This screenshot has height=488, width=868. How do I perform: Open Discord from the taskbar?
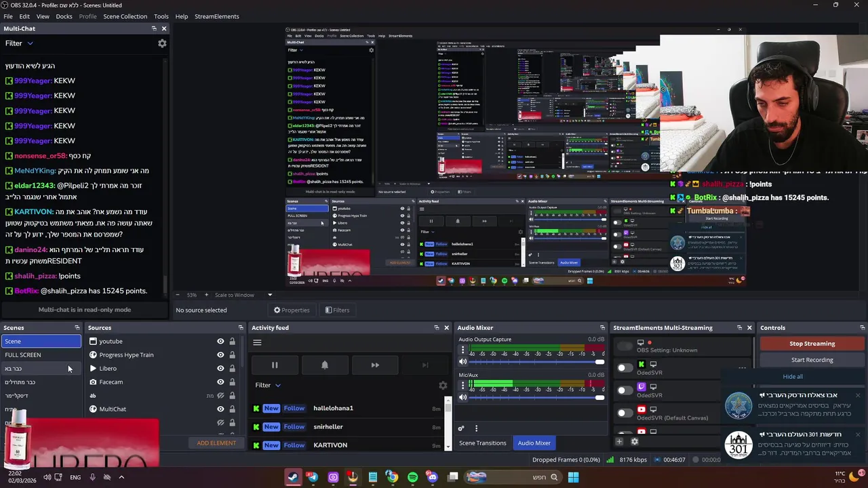(433, 477)
